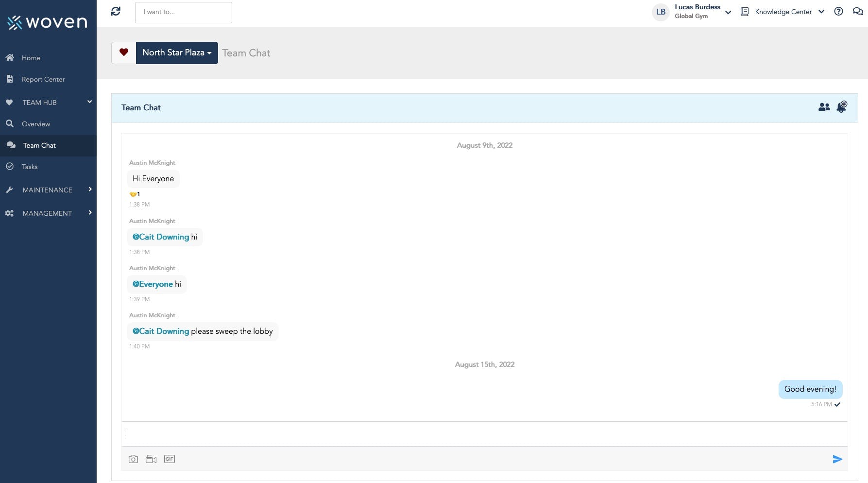Open chat mention notifications bell icon
Viewport: 868px width, 483px height.
click(x=842, y=107)
